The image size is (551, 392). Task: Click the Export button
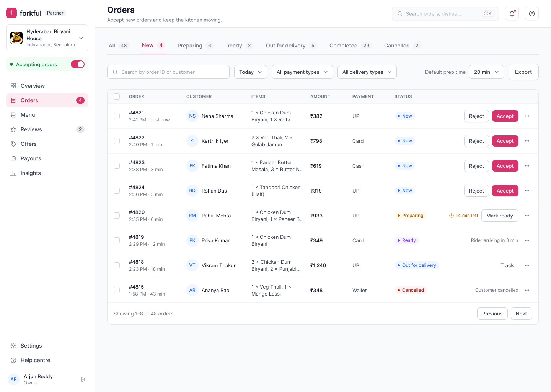coord(523,72)
